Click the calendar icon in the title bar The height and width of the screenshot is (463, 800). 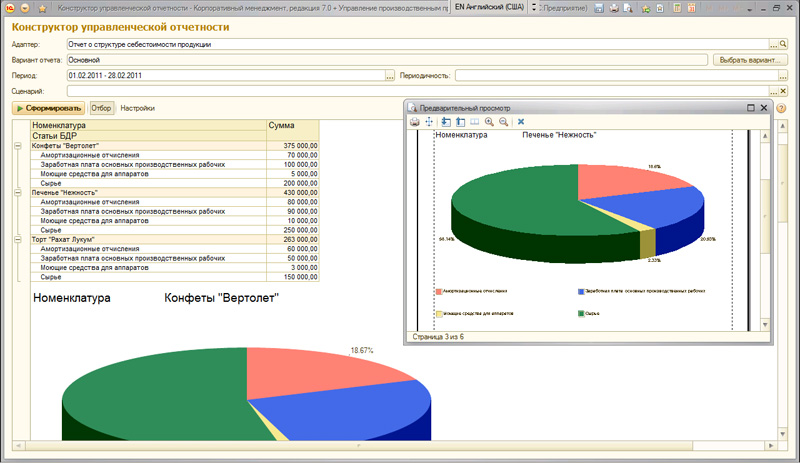pos(691,8)
